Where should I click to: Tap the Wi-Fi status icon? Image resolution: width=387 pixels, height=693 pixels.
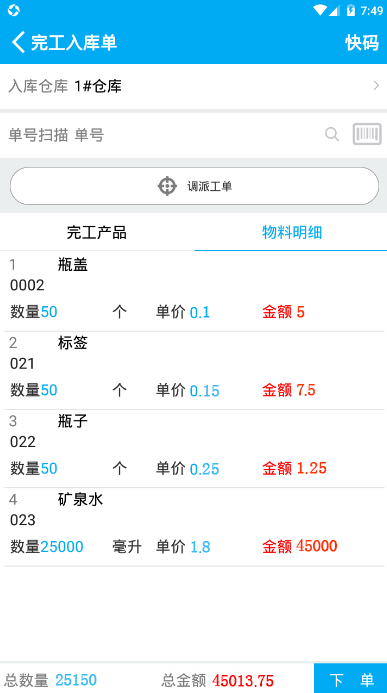319,10
